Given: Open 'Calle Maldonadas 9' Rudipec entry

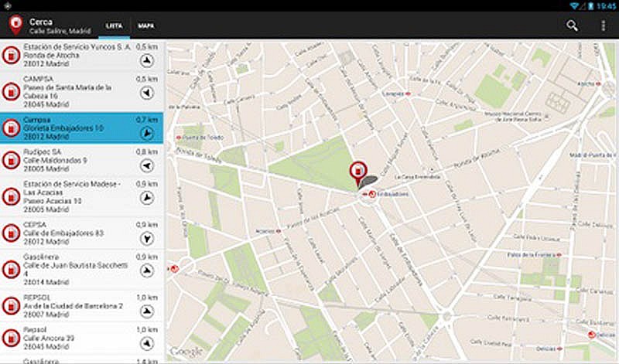Looking at the screenshot, I should click(x=82, y=160).
